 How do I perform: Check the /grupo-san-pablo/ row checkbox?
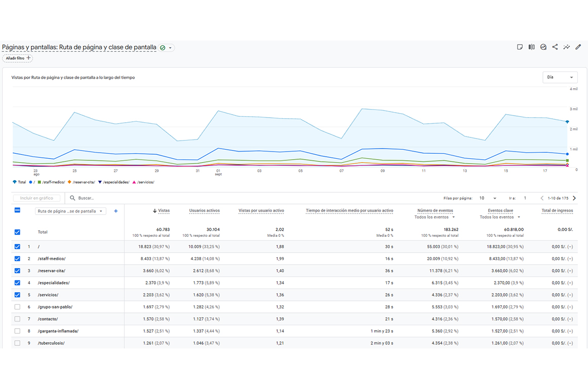click(x=17, y=307)
